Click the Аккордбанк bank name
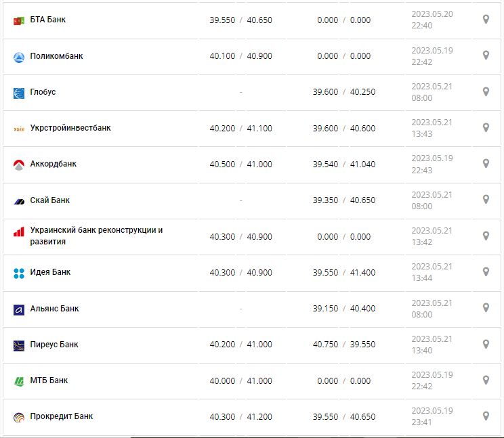The width and height of the screenshot is (504, 438). [x=54, y=164]
